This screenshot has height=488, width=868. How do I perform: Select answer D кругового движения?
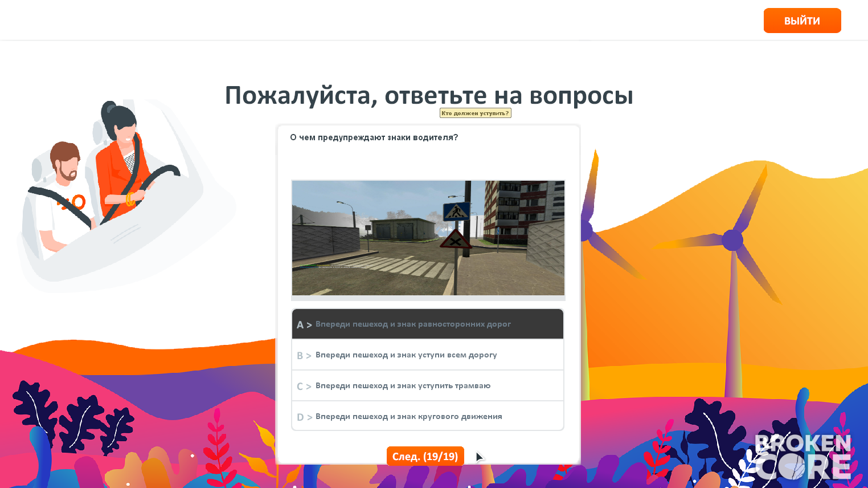pos(428,416)
